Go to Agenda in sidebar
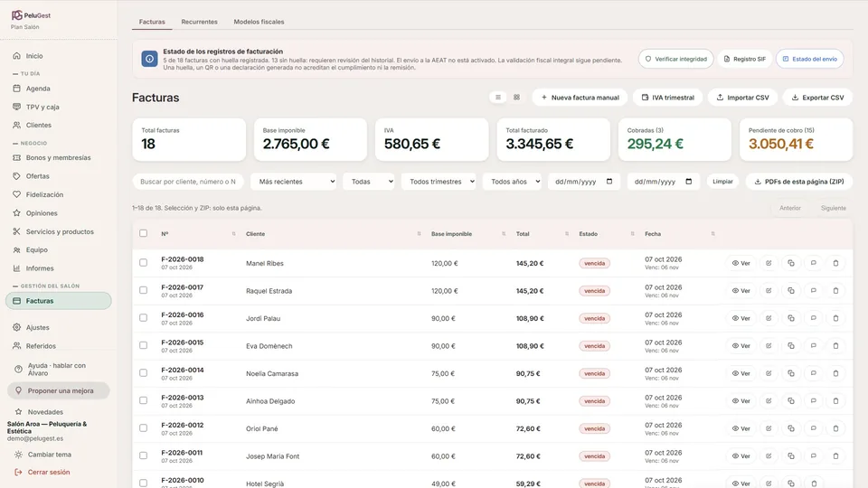The height and width of the screenshot is (488, 868). [38, 89]
